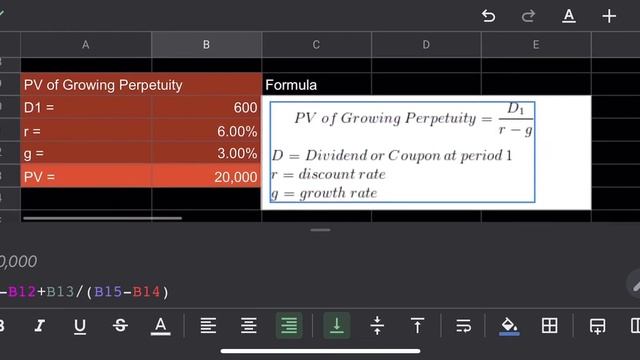
Task: Select the cell with value 600
Action: pos(207,107)
